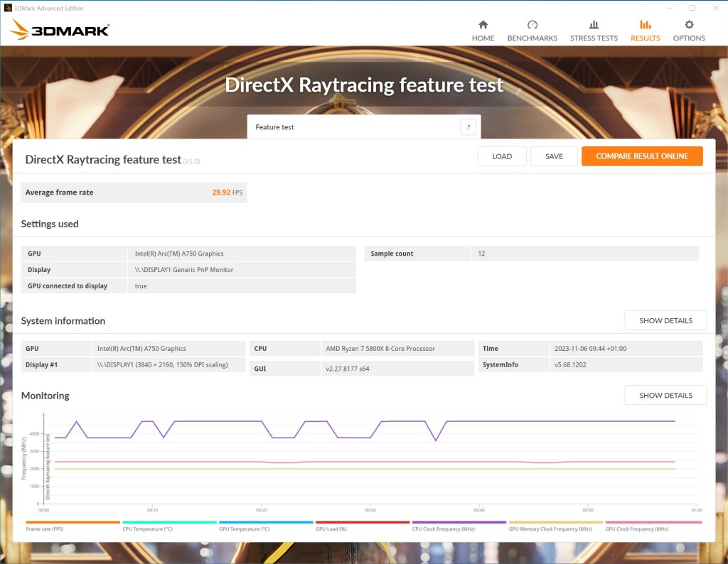The image size is (728, 564).
Task: Click the CPU Clock Frequency purple swatch
Action: (459, 522)
